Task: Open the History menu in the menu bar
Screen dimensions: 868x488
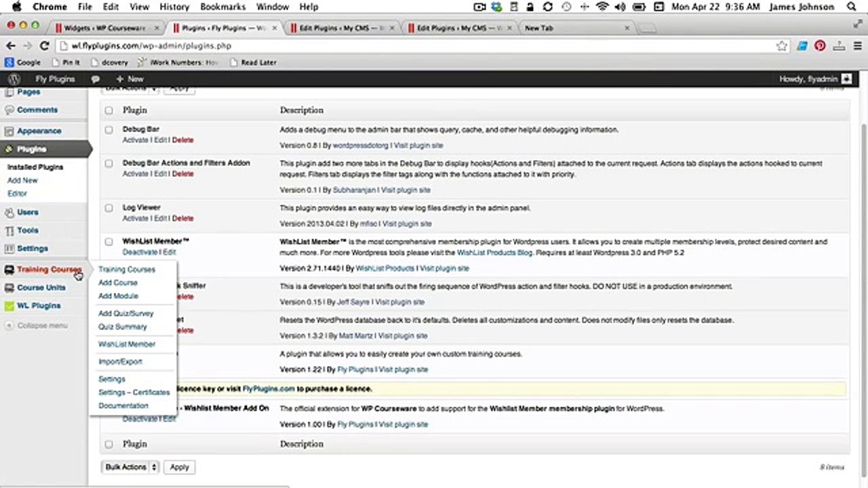Action: [174, 7]
